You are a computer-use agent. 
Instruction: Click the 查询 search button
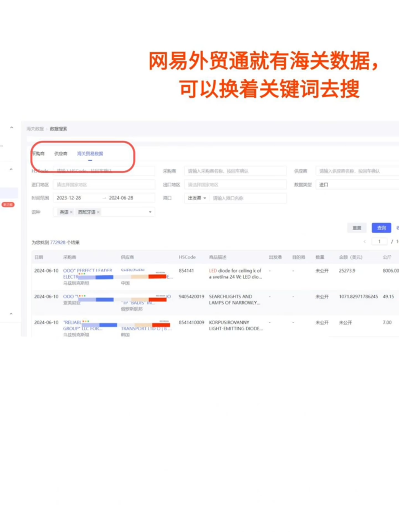click(381, 228)
